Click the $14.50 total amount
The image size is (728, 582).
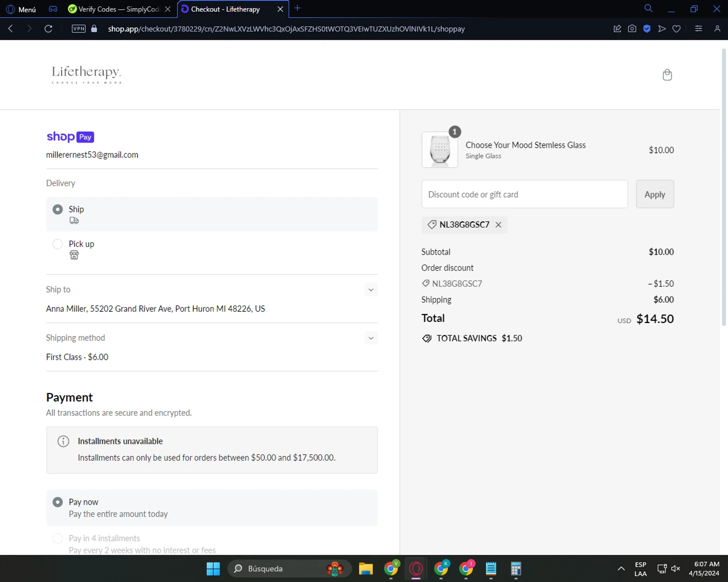coord(655,319)
